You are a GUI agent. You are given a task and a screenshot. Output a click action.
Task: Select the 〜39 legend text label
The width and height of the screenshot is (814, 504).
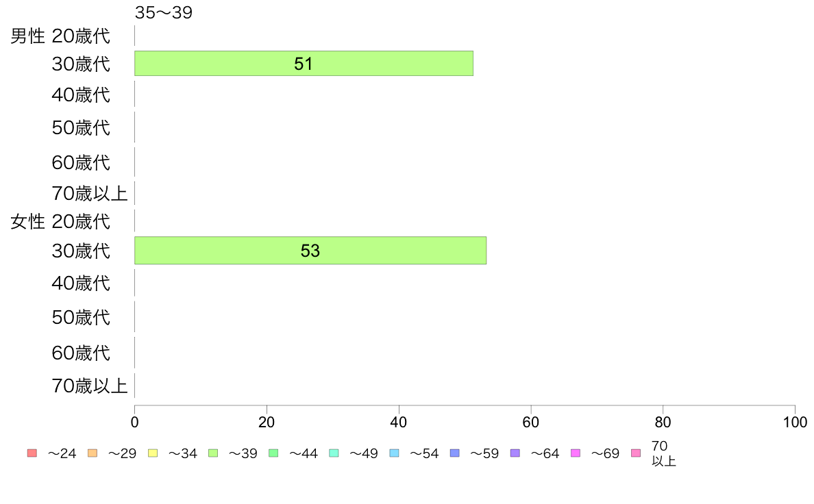pyautogui.click(x=243, y=453)
